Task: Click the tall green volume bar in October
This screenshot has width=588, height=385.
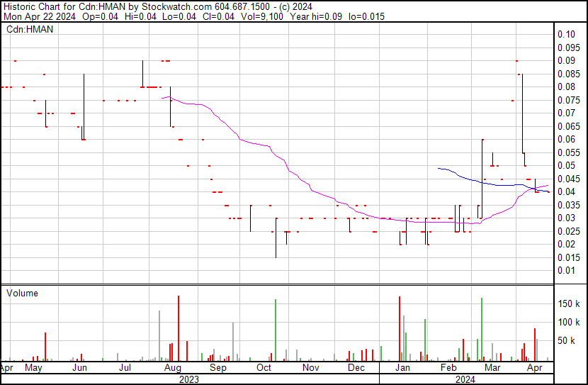Action: [275, 330]
